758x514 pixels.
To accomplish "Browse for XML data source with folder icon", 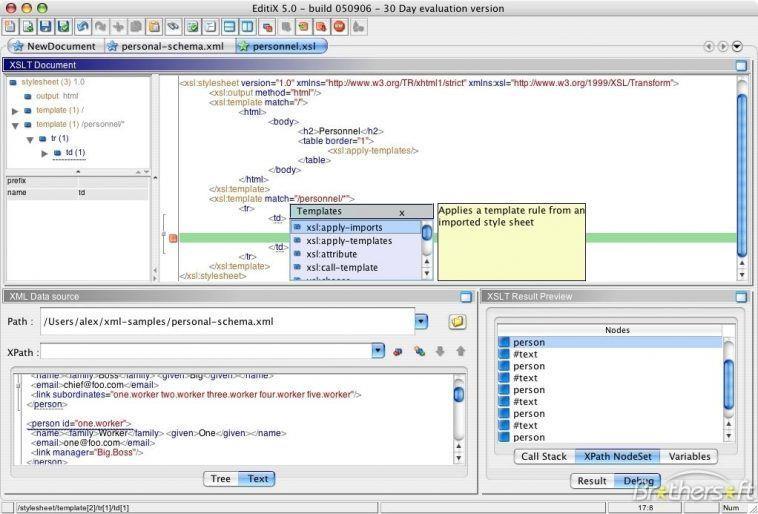I will coord(457,322).
